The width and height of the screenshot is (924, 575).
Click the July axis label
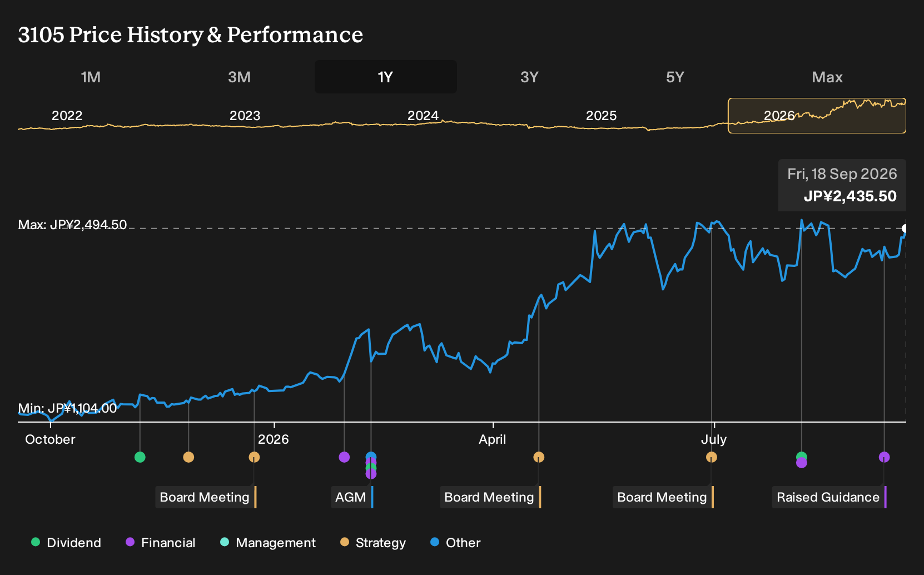coord(714,439)
